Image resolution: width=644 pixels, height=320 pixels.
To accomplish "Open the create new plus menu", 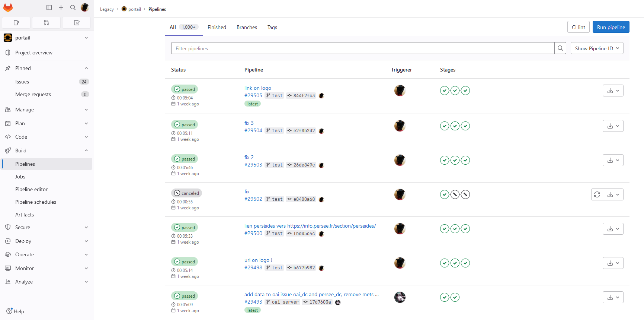I will click(61, 7).
